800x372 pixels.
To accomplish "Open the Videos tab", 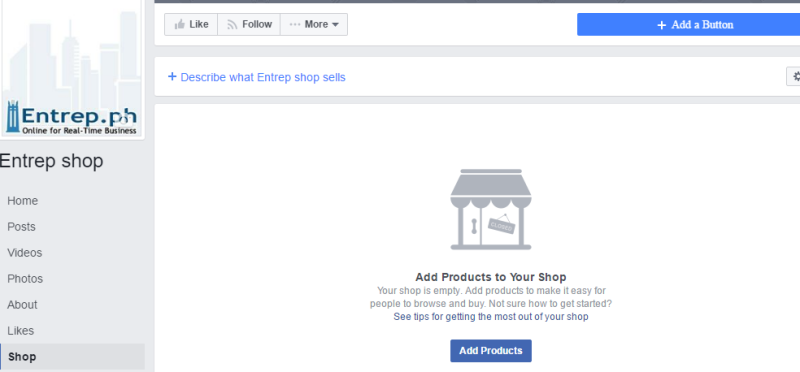I will (x=24, y=253).
